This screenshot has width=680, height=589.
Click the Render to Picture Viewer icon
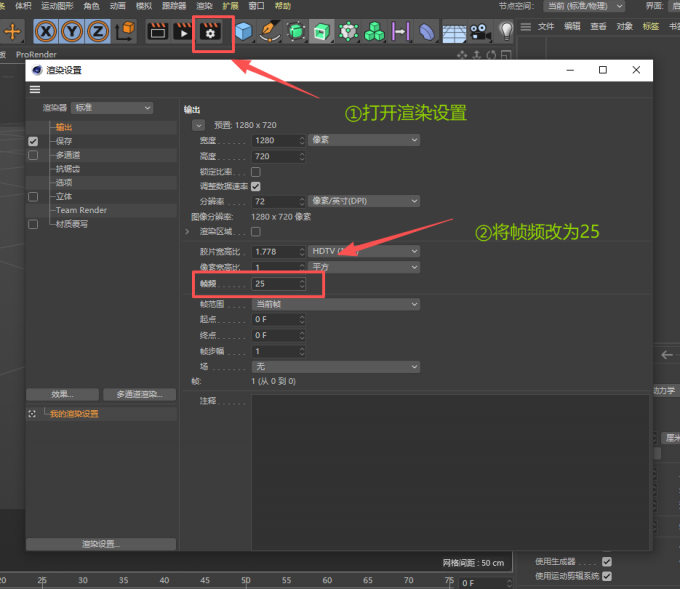(184, 31)
